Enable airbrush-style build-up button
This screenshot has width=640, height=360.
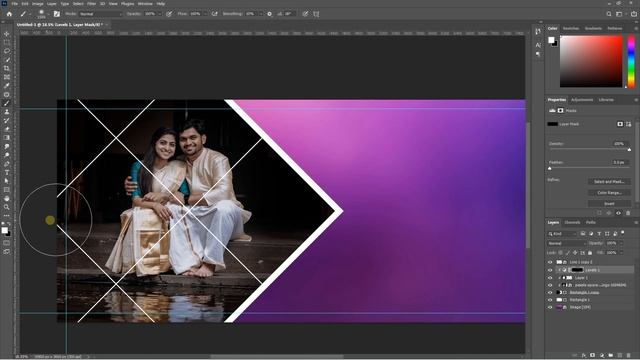214,14
